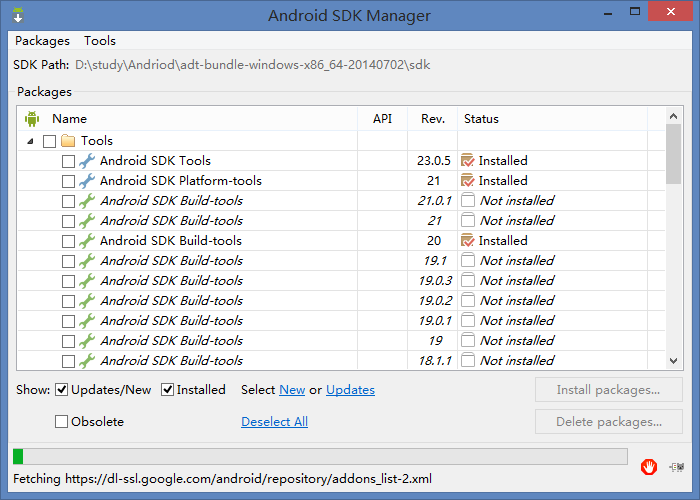The height and width of the screenshot is (500, 700).
Task: Click the scrollbar down arrow
Action: (x=674, y=361)
